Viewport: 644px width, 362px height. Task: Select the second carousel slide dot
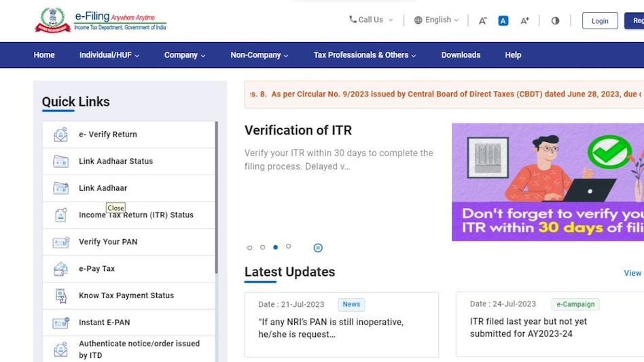(x=262, y=247)
